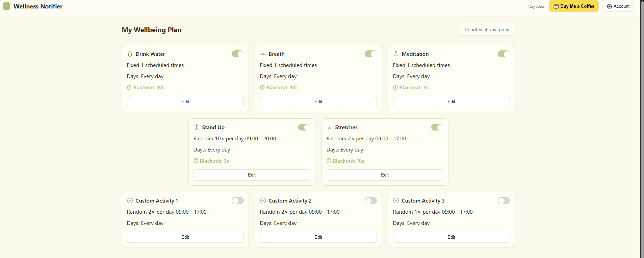Click the Roy Ancri username
Image resolution: width=644 pixels, height=258 pixels.
[x=537, y=6]
